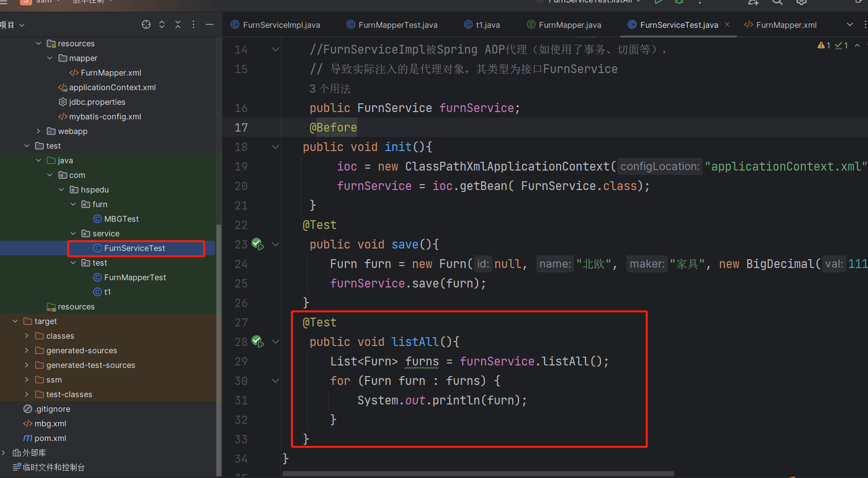Expand the classes folder under target
868x478 pixels.
[x=27, y=336]
